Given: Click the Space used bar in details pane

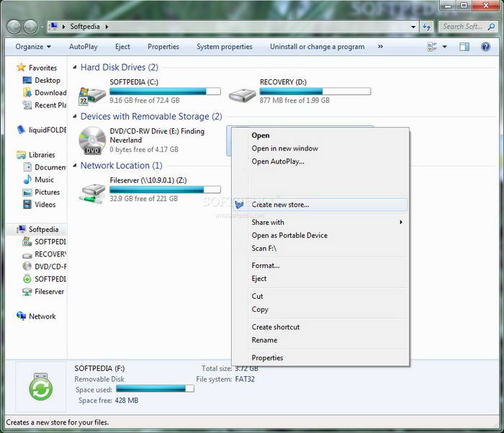Looking at the screenshot, I should click(x=155, y=388).
